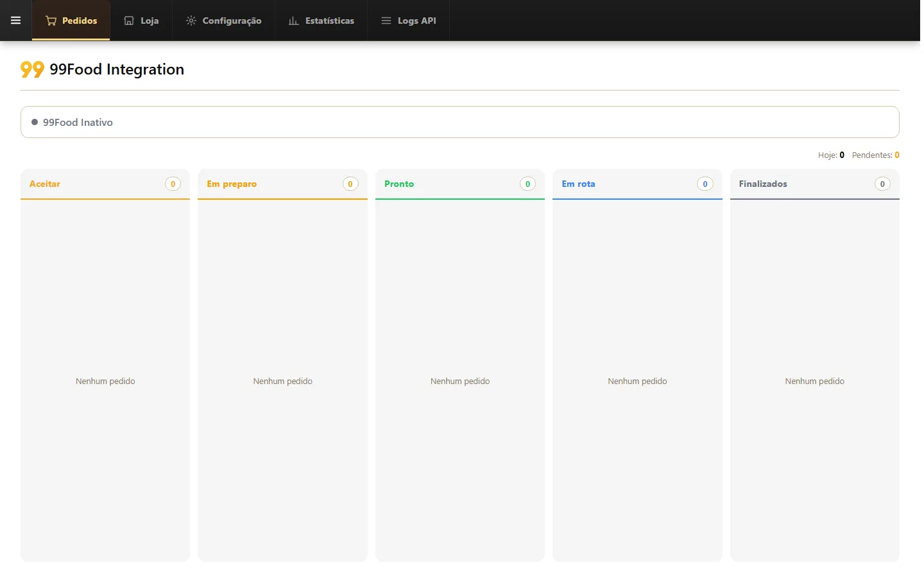
Task: Click the Em preparo count badge
Action: point(350,184)
